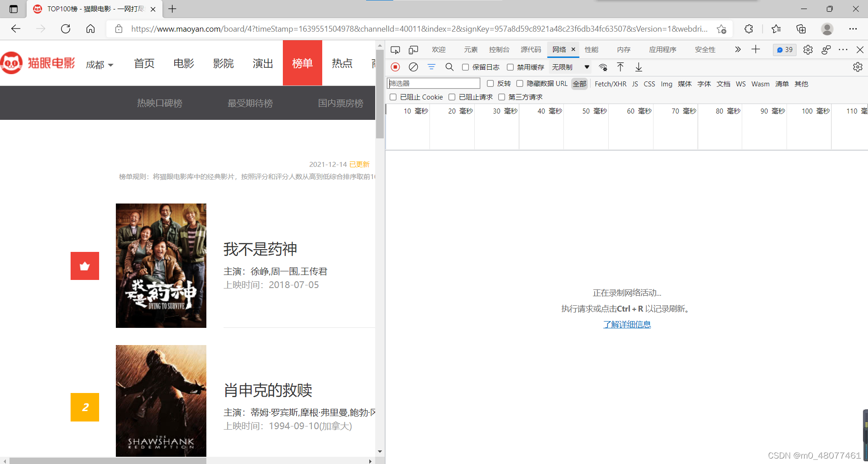Click the page vertical scrollbar thumb
Image resolution: width=868 pixels, height=464 pixels.
click(380, 94)
